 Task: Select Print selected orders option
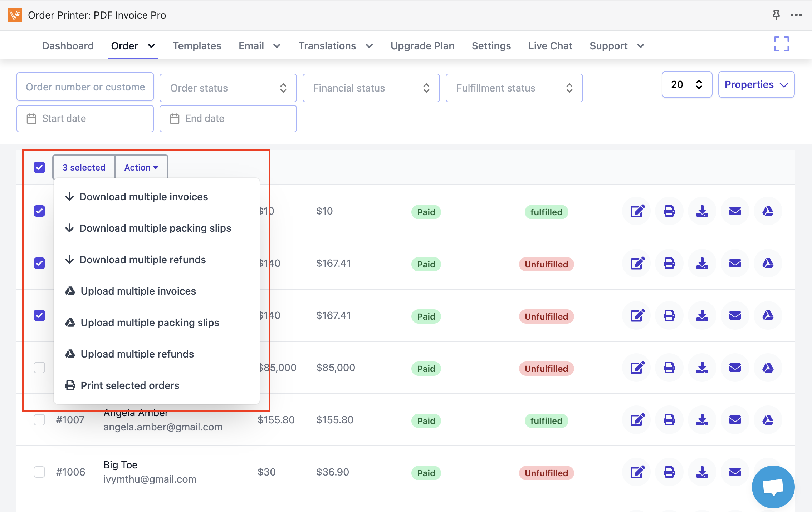tap(129, 385)
